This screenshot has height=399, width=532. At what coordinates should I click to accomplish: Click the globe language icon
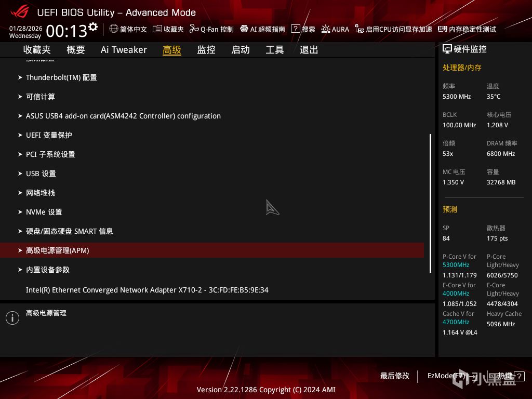tap(114, 29)
